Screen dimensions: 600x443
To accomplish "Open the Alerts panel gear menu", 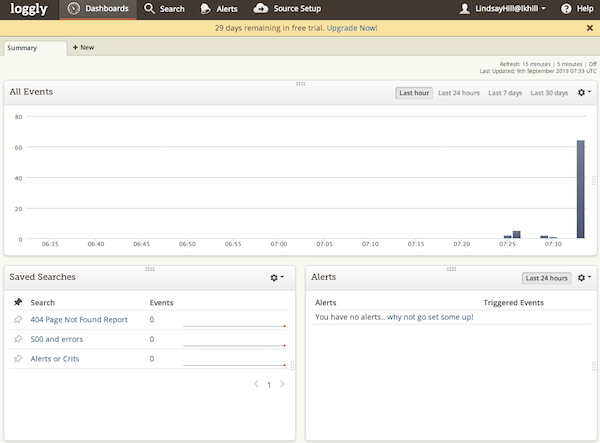I will (584, 277).
